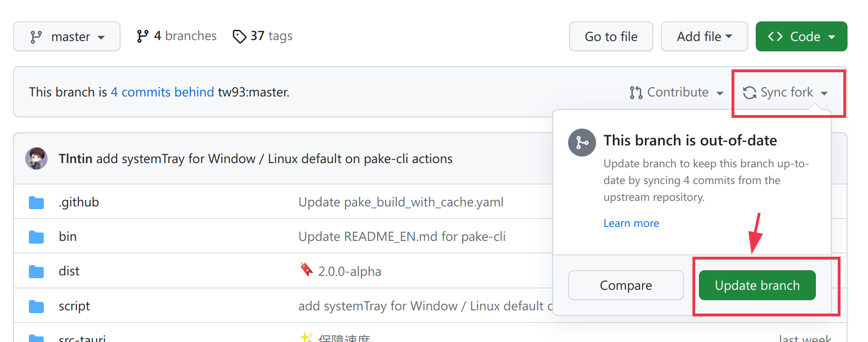Image resolution: width=868 pixels, height=342 pixels.
Task: Open Update README_EN.md for pake-cli commit
Action: 402,237
